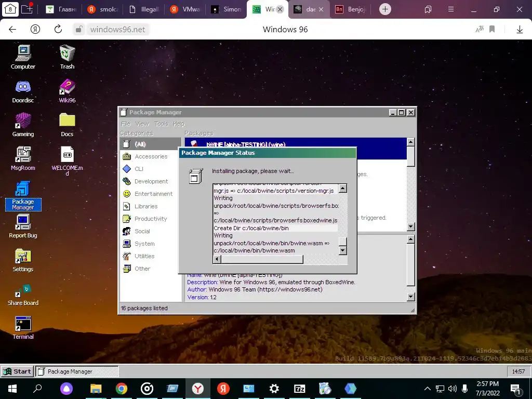Viewport: 532px width, 399px height.
Task: Open the View menu in Package Manager
Action: tap(142, 124)
